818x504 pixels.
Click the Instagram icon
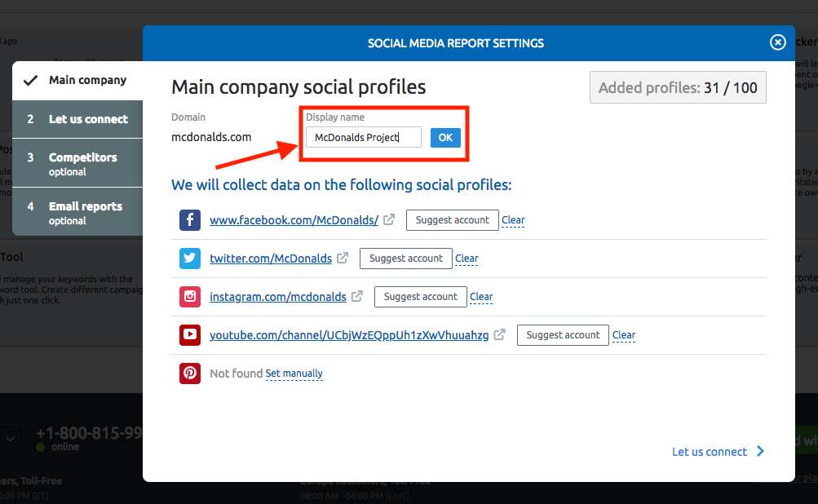tap(190, 296)
